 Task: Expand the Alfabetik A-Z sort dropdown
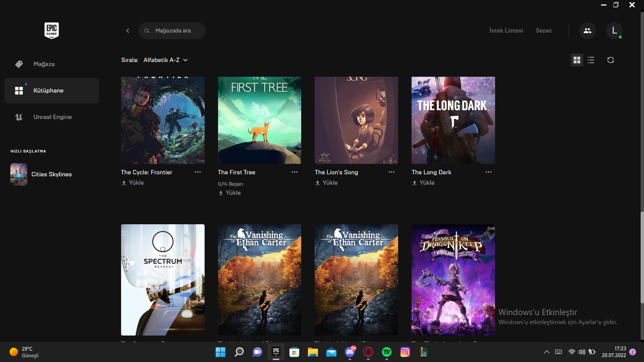[166, 60]
